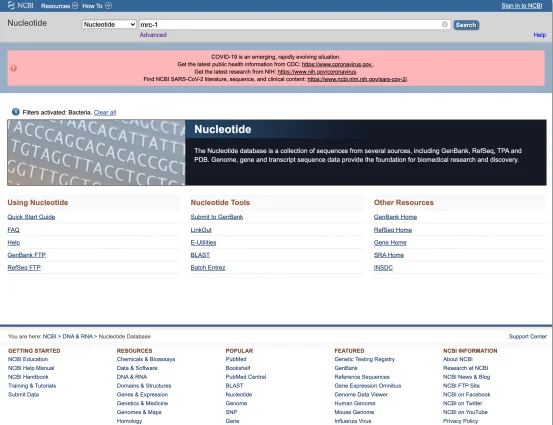Screen dimensions: 553x425
Task: Expand the Resources menu
Action: pos(59,6)
